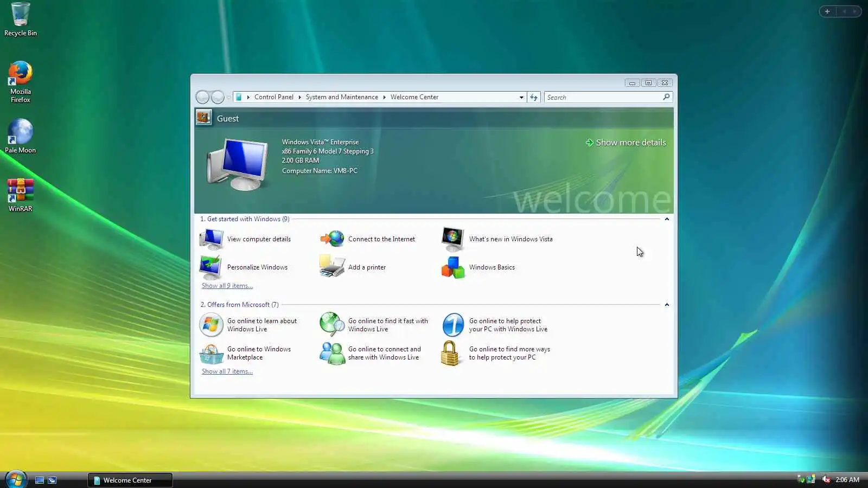Select Go online to help protect your PC
868x488 pixels.
pyautogui.click(x=495, y=325)
